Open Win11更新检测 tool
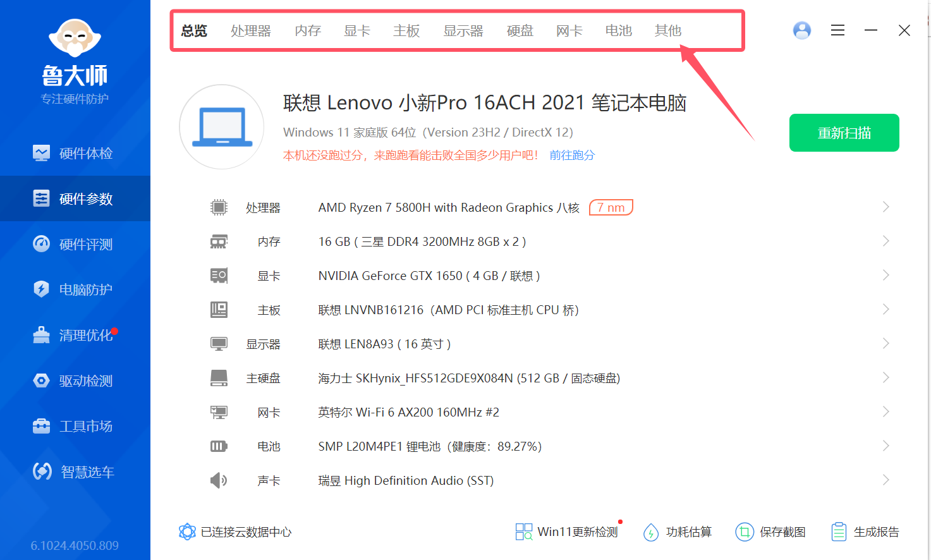 (x=567, y=532)
